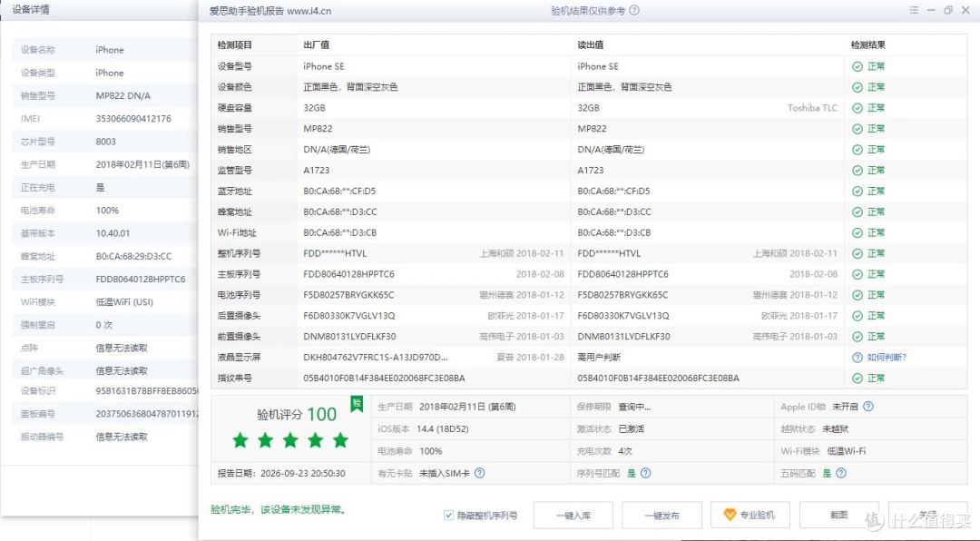Click the 爱思助手验机报告 www.i4.cn title
The image size is (980, 541).
tap(270, 11)
